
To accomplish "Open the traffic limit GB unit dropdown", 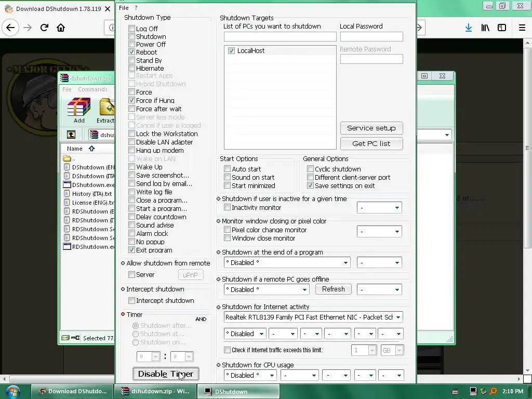I will click(392, 350).
